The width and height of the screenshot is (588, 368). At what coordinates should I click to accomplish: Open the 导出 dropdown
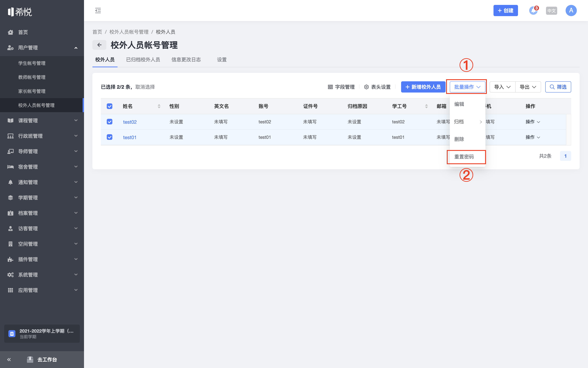(x=528, y=87)
